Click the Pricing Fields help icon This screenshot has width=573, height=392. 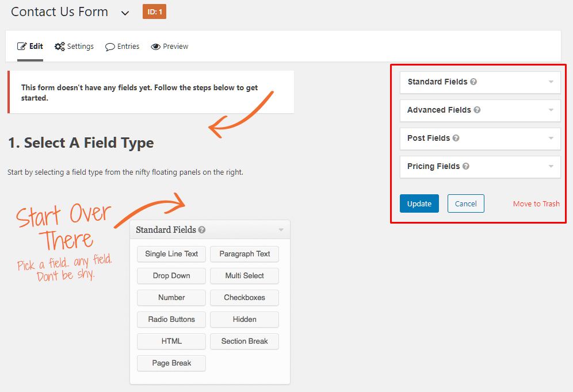(x=465, y=166)
